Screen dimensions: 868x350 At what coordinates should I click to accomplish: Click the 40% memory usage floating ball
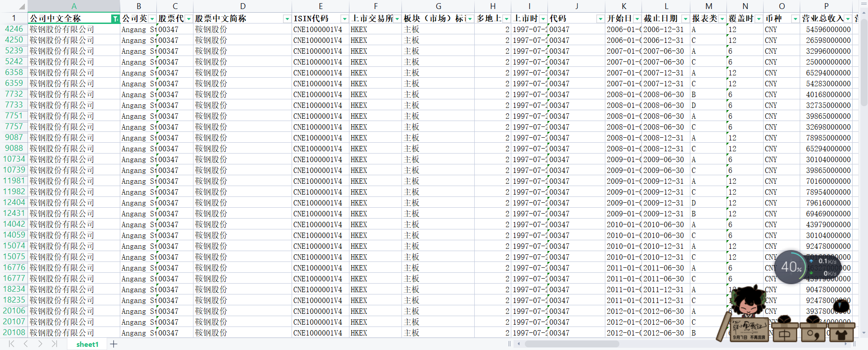791,267
